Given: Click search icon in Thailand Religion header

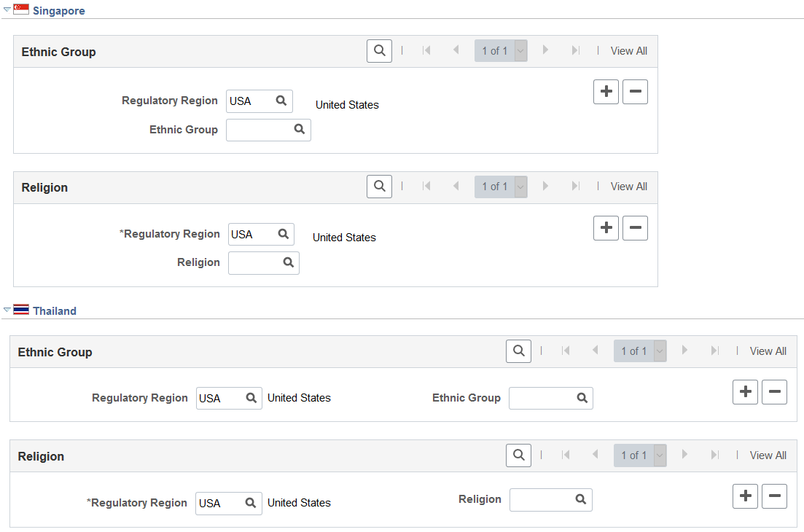Looking at the screenshot, I should 518,455.
